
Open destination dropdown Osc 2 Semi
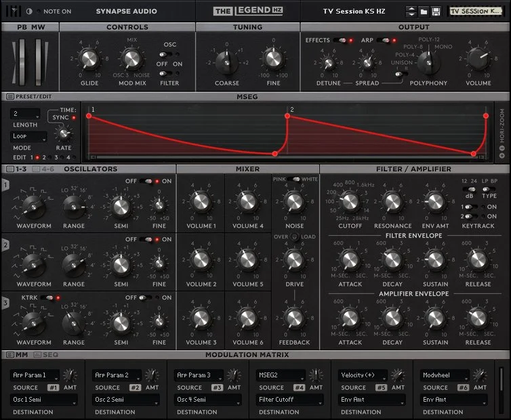tap(126, 400)
